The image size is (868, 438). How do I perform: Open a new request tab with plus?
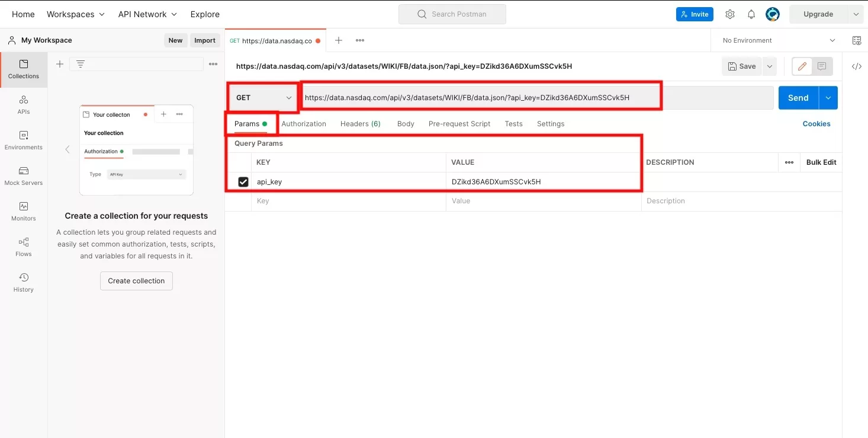point(339,40)
